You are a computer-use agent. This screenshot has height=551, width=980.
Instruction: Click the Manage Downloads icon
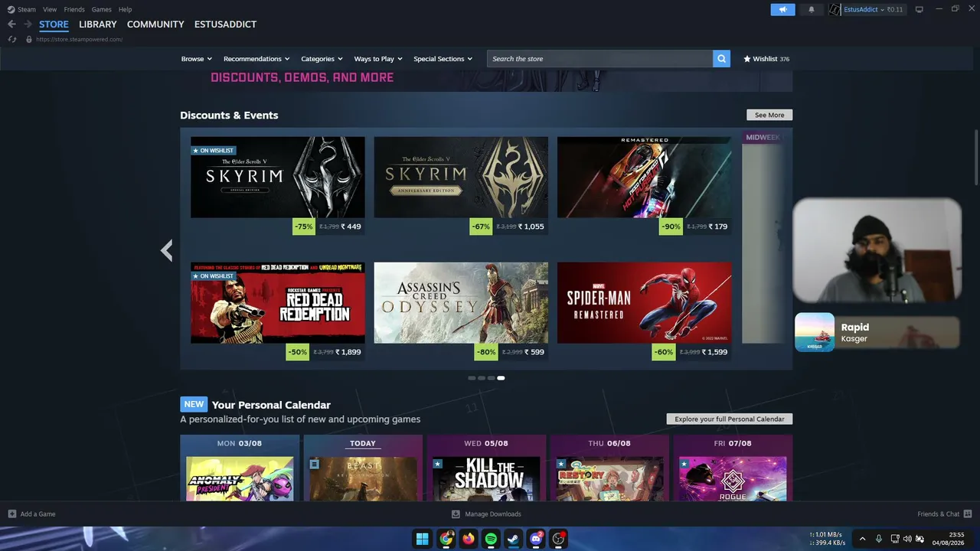point(456,514)
